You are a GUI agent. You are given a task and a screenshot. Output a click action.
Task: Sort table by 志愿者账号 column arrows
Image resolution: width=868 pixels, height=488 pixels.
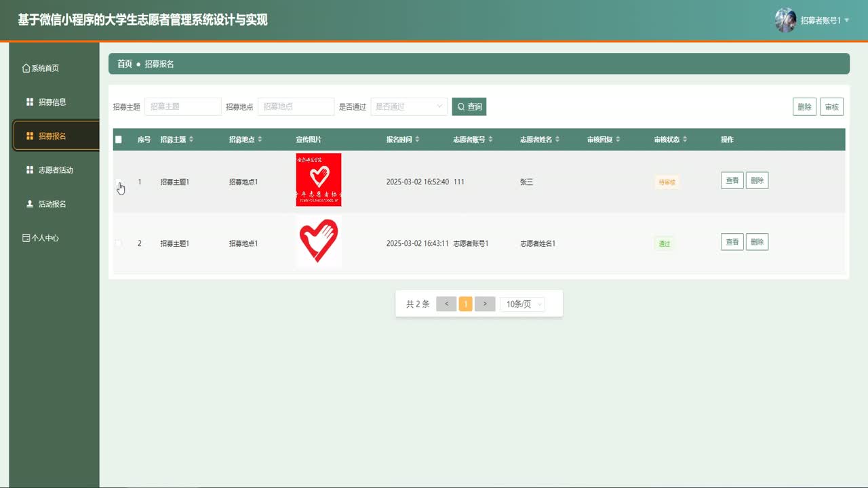[x=490, y=140]
